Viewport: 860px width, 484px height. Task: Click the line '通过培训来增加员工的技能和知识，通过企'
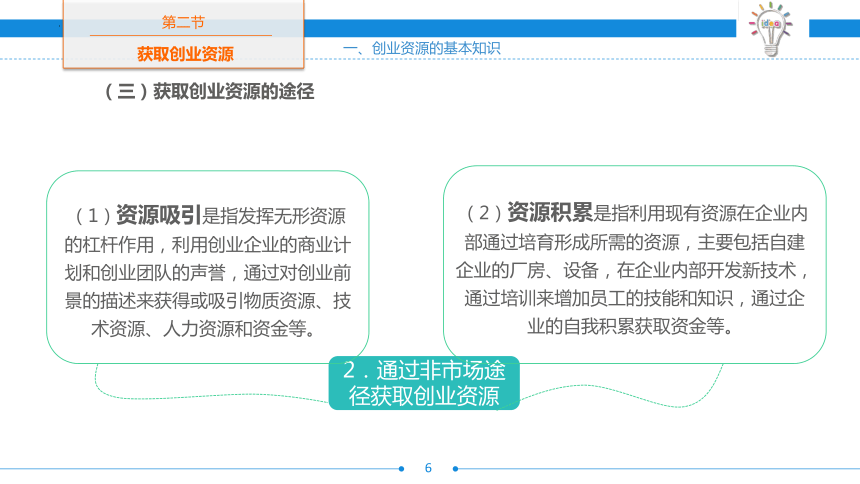coord(635,298)
